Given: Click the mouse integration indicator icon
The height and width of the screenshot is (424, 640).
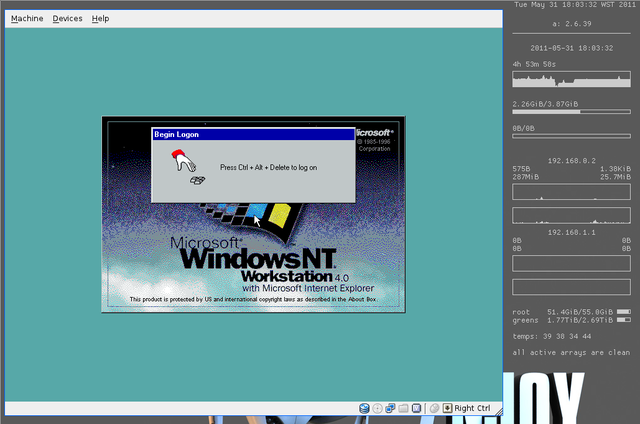Looking at the screenshot, I should click(x=435, y=408).
